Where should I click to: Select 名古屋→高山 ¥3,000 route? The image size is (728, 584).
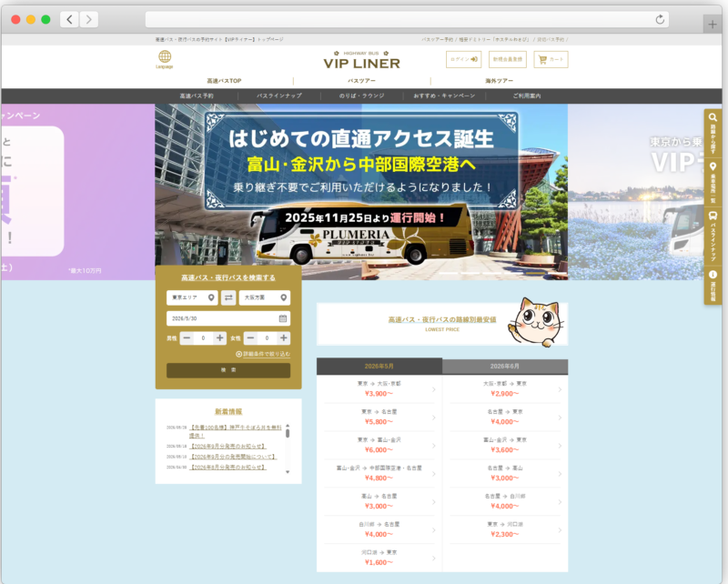click(x=505, y=474)
